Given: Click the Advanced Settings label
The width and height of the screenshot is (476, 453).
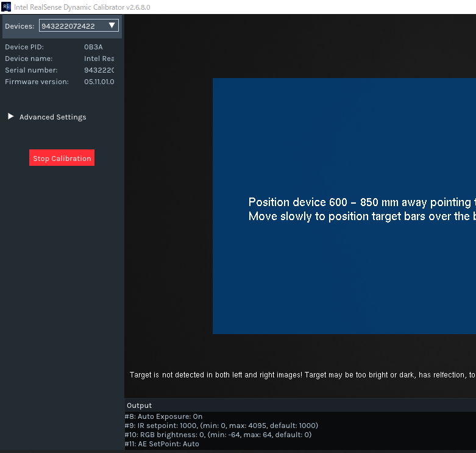Looking at the screenshot, I should click(53, 117).
